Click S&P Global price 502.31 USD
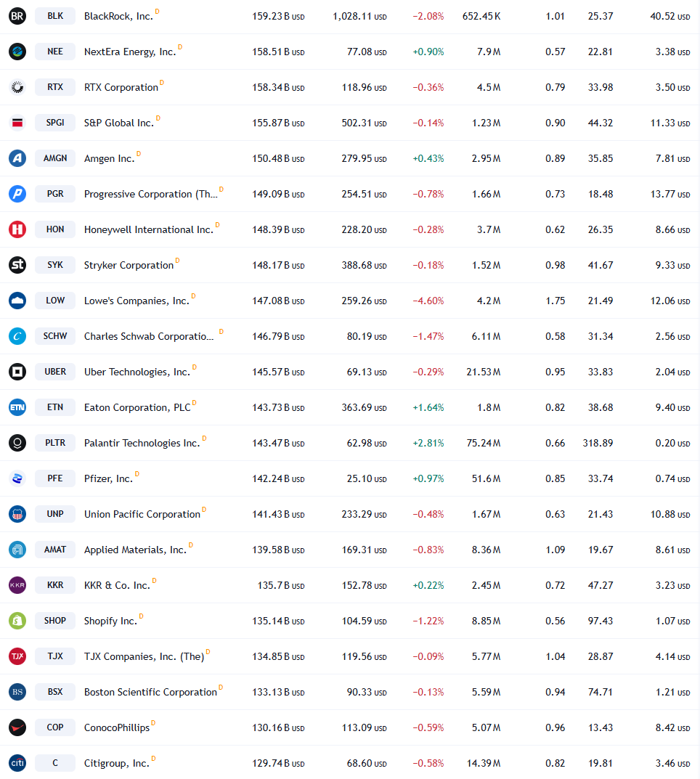700x779 pixels. point(364,123)
